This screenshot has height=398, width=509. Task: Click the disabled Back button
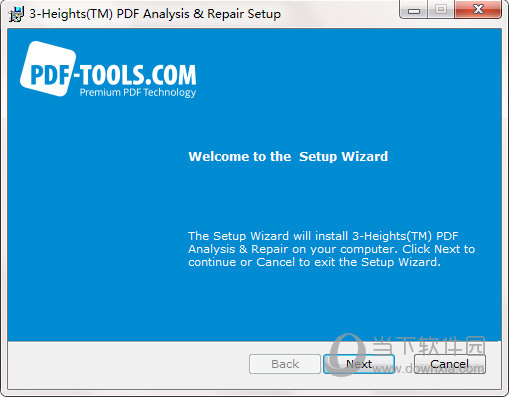(285, 364)
